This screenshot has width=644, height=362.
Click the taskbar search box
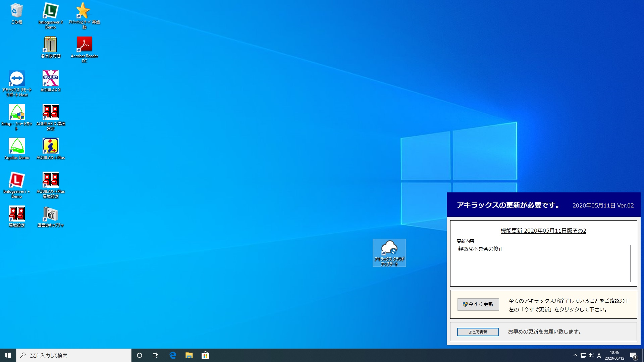(74, 355)
